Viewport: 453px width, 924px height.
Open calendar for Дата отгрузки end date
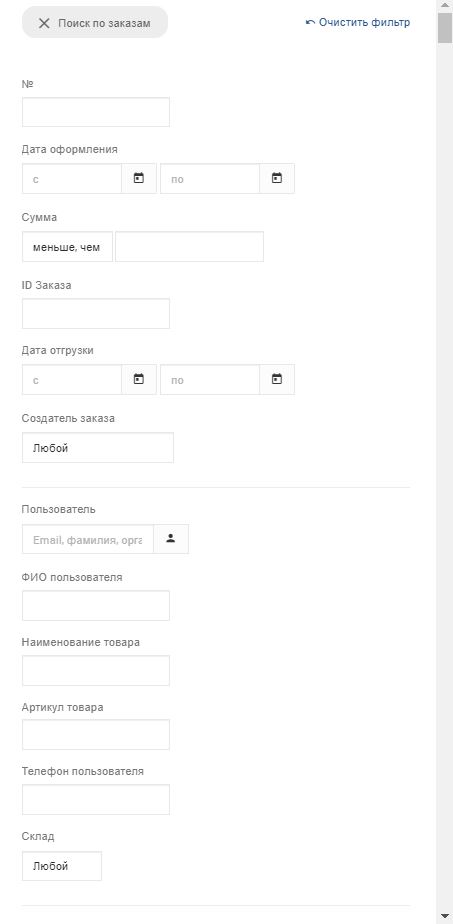[x=277, y=380]
